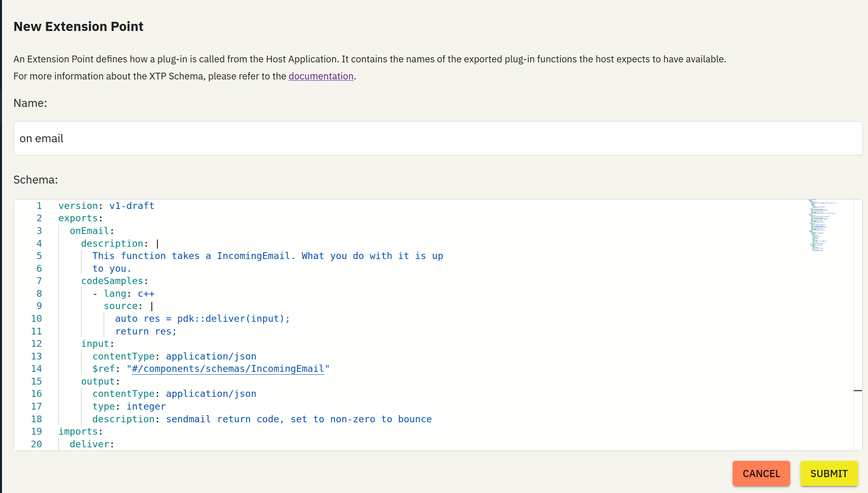The height and width of the screenshot is (493, 868).
Task: Click the 'New Extension Point' heading
Action: coord(79,26)
